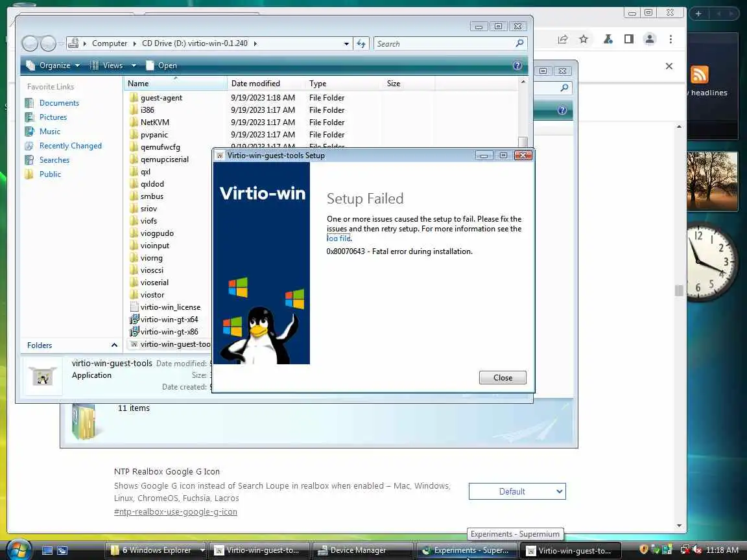This screenshot has height=560, width=747.
Task: Click the Show Desktop quick launch icon
Action: tap(47, 550)
